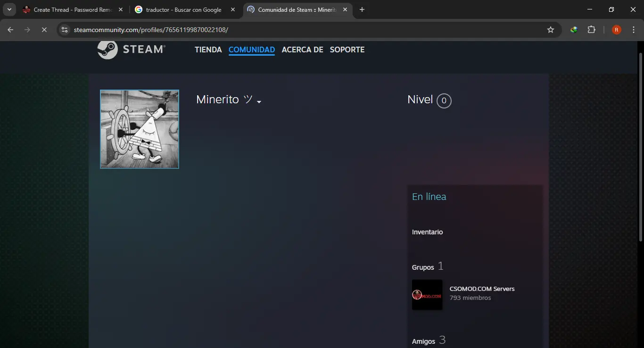This screenshot has height=348, width=644.
Task: Open a new browser tab
Action: pyautogui.click(x=362, y=9)
